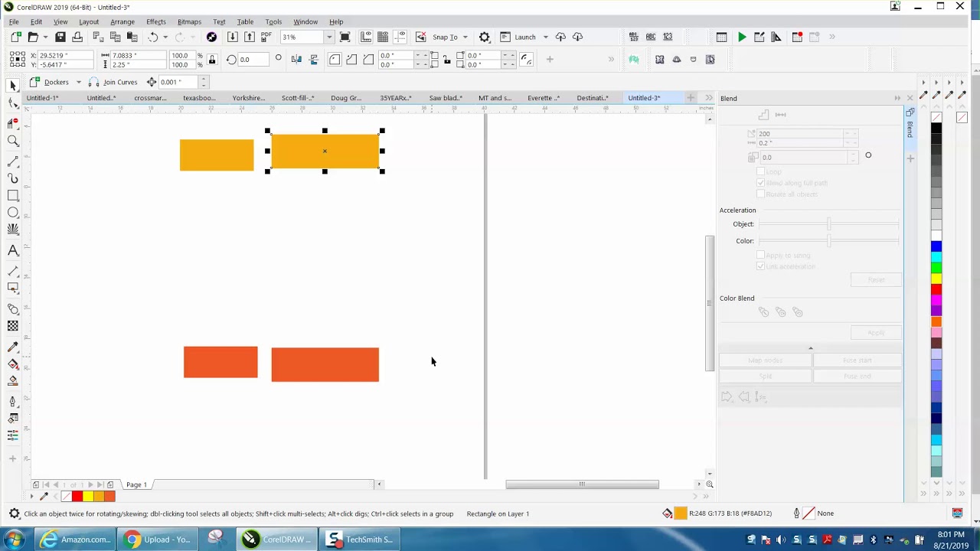Open the zoom level dropdown showing 31%
This screenshot has height=551, width=980.
(329, 37)
